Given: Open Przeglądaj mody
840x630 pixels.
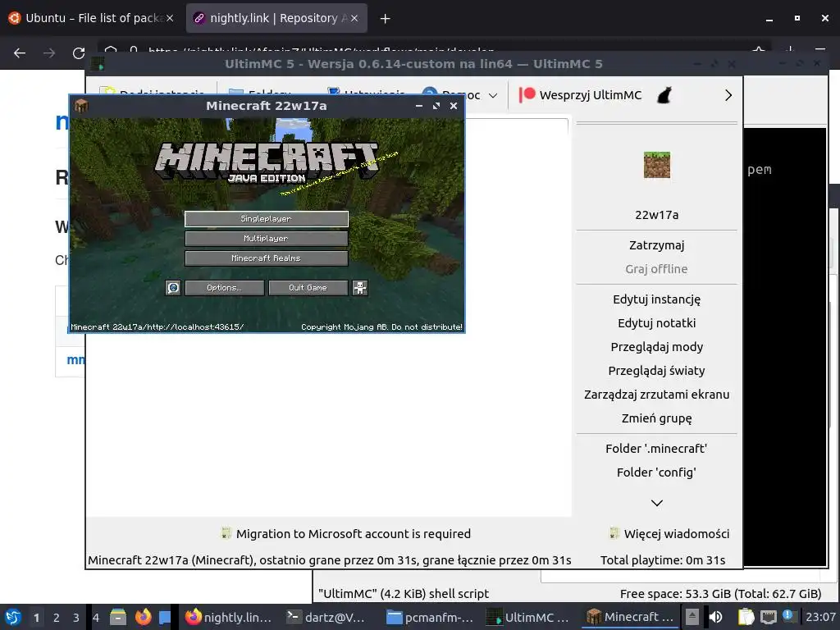Looking at the screenshot, I should click(657, 347).
